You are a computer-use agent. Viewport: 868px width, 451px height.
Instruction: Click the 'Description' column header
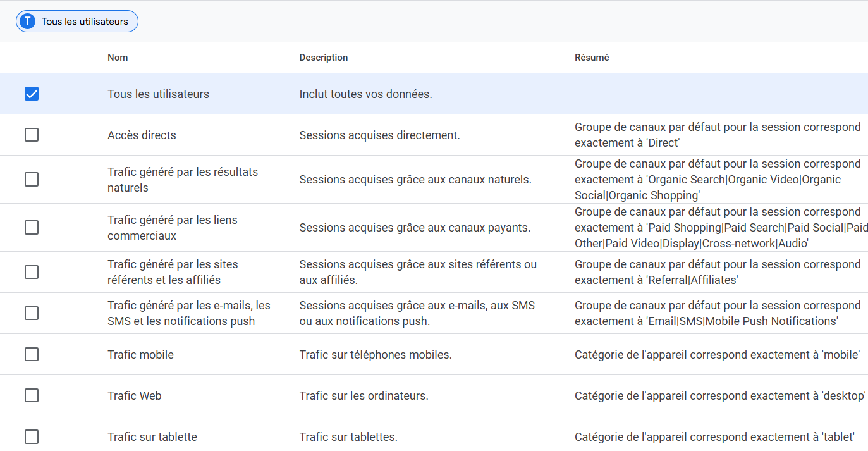coord(323,58)
